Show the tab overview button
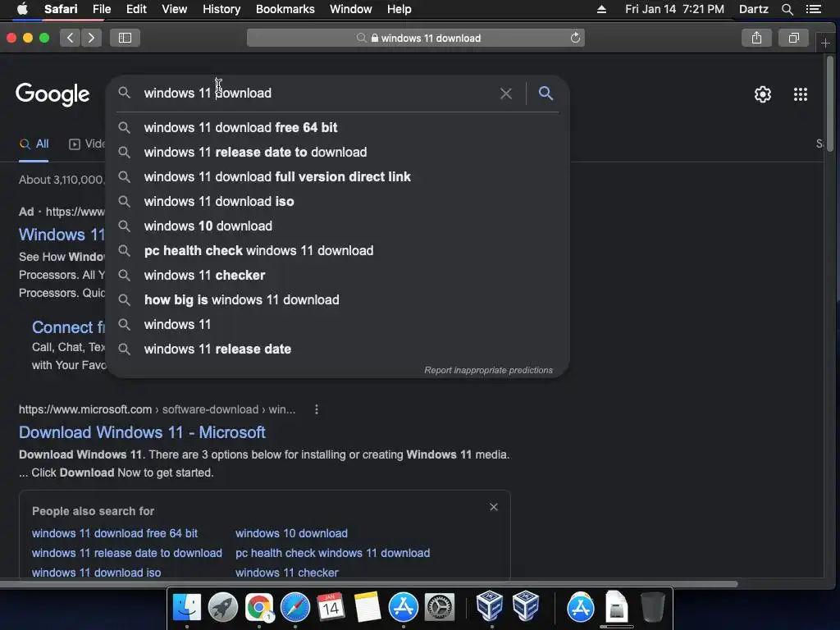This screenshot has height=630, width=840. 794,38
